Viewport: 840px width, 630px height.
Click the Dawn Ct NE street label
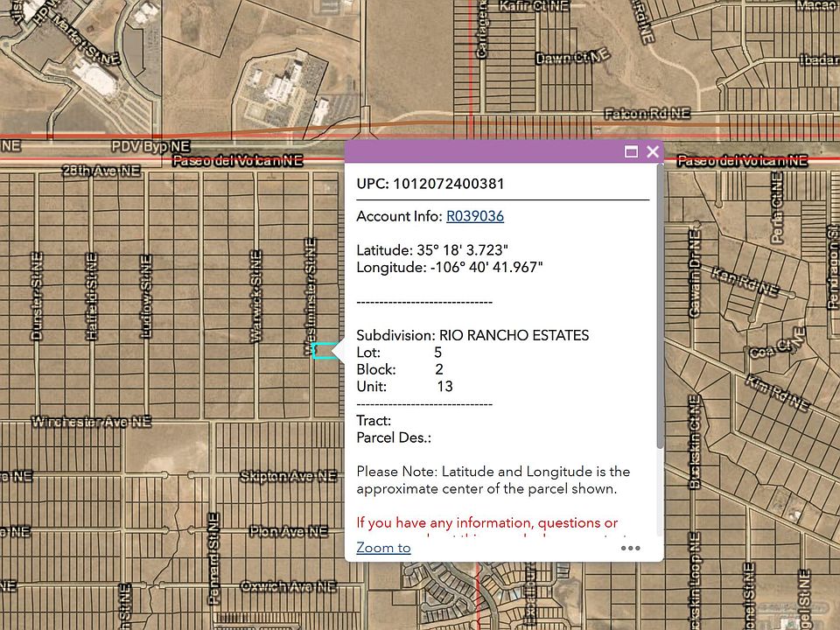click(572, 56)
